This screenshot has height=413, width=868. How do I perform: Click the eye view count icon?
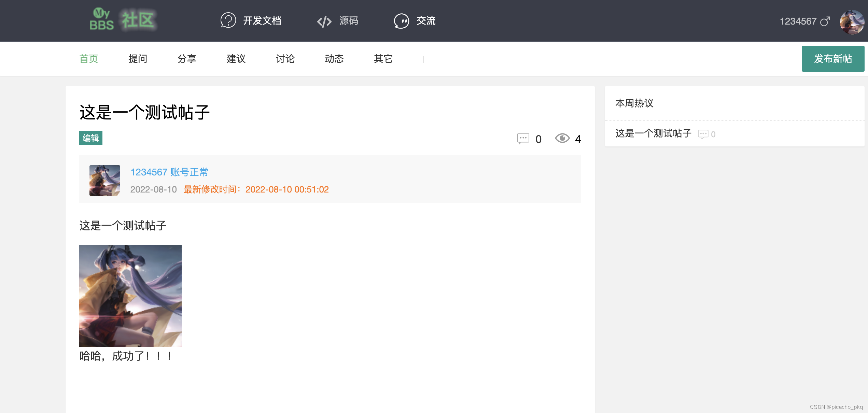[562, 138]
